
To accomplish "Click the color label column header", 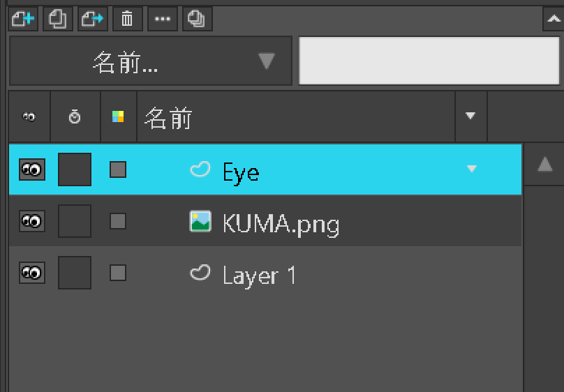I will 118,116.
